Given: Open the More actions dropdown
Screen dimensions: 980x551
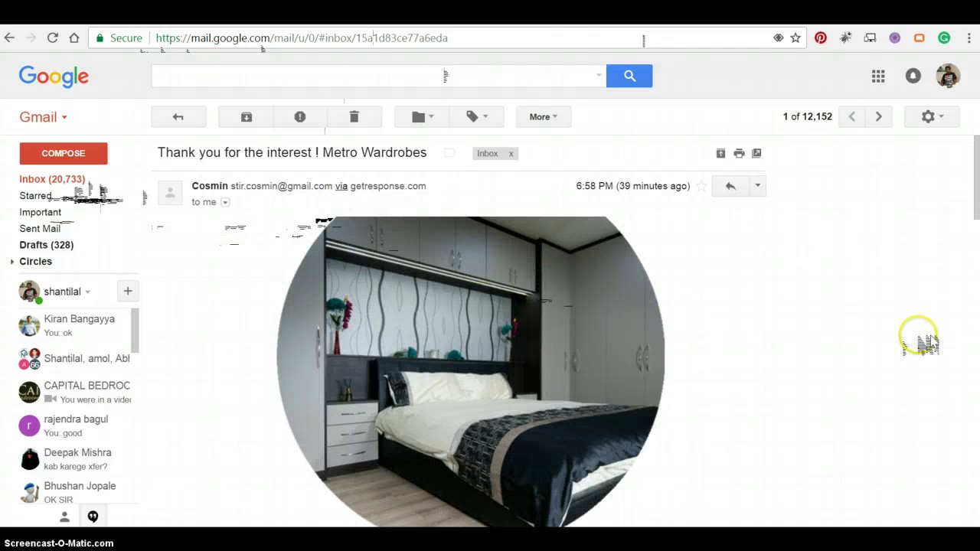Looking at the screenshot, I should pyautogui.click(x=543, y=116).
